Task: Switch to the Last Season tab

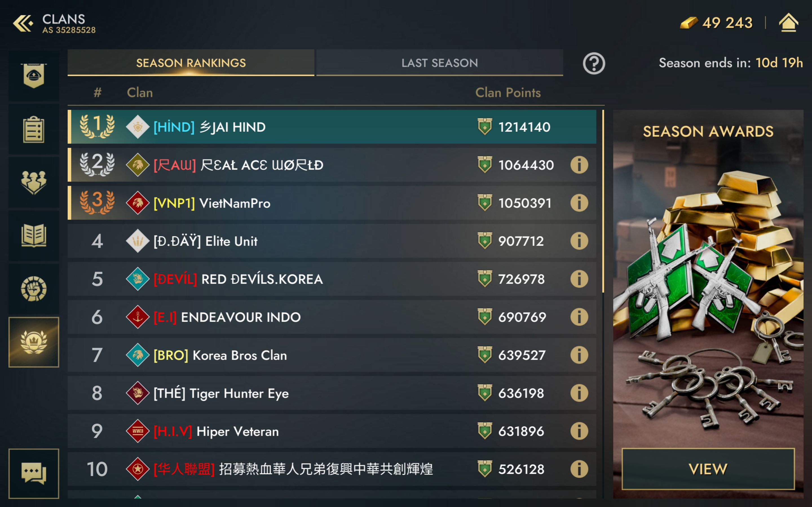Action: [x=440, y=63]
